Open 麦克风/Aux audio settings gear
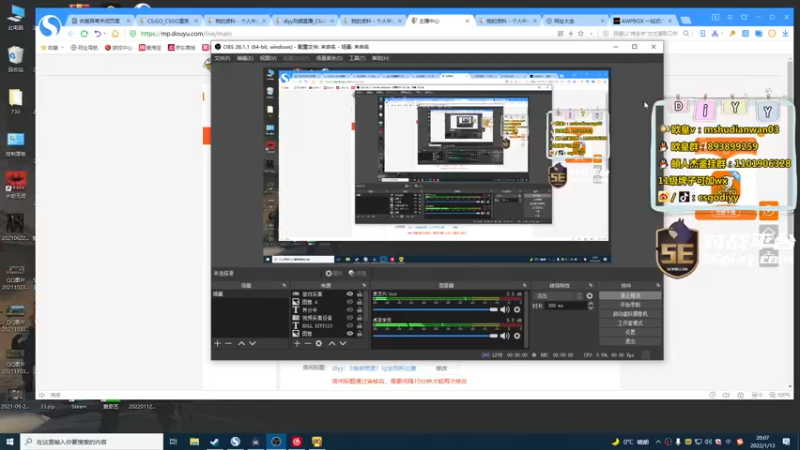 point(517,310)
